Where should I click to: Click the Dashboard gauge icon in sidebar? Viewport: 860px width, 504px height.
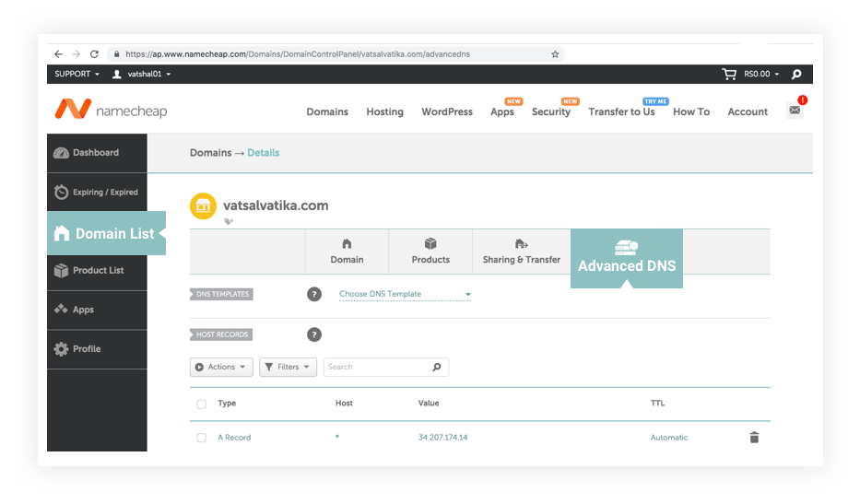pos(61,153)
